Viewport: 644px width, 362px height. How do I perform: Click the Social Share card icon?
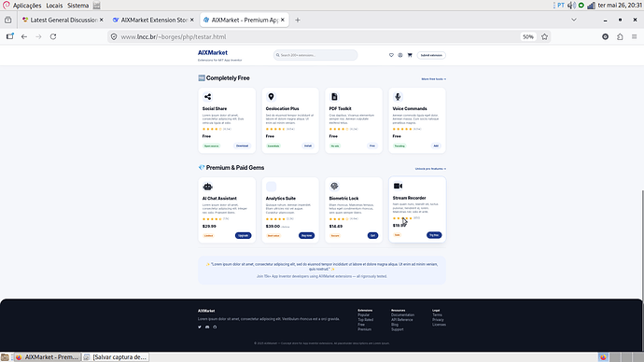(x=208, y=97)
